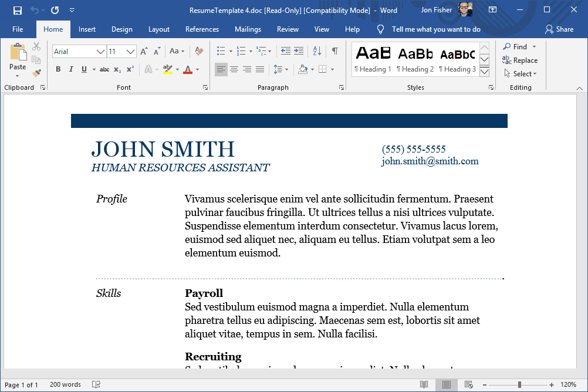Click the Tell me what you want field
The height and width of the screenshot is (392, 588).
[x=435, y=29]
